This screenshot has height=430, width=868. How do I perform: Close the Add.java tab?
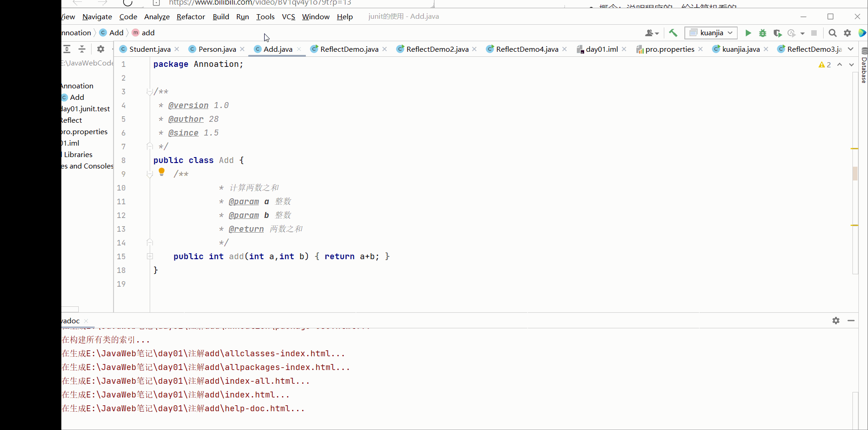pyautogui.click(x=299, y=49)
